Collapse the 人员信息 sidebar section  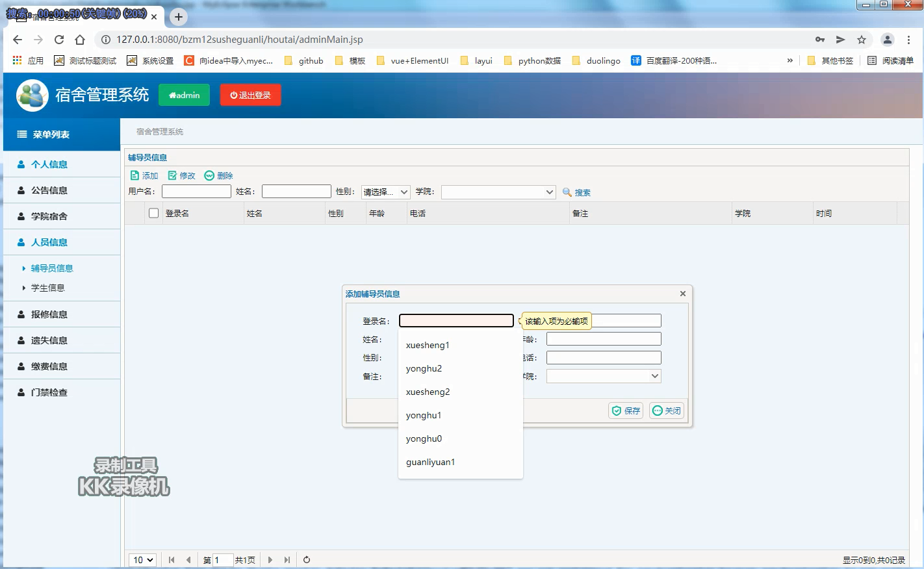[x=62, y=242]
